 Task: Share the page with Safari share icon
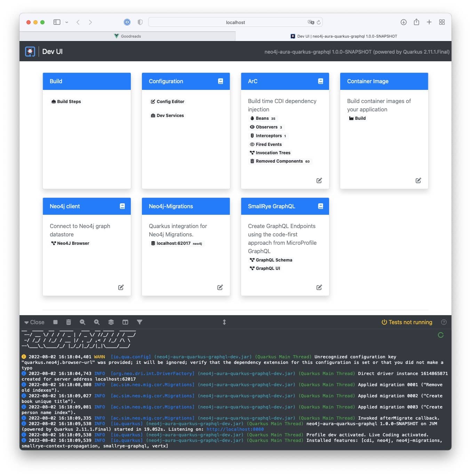tap(416, 22)
